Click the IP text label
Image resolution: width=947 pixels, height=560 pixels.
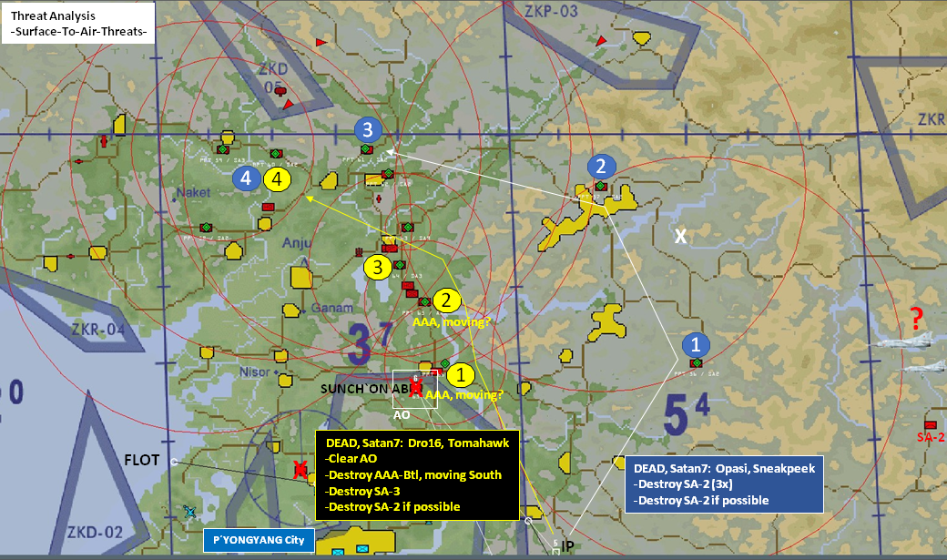(x=567, y=546)
